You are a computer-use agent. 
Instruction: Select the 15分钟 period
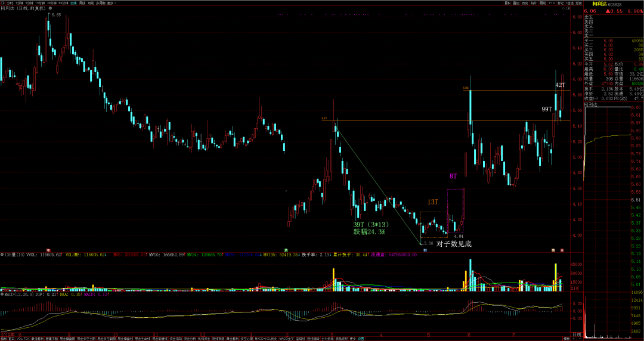point(41,3)
